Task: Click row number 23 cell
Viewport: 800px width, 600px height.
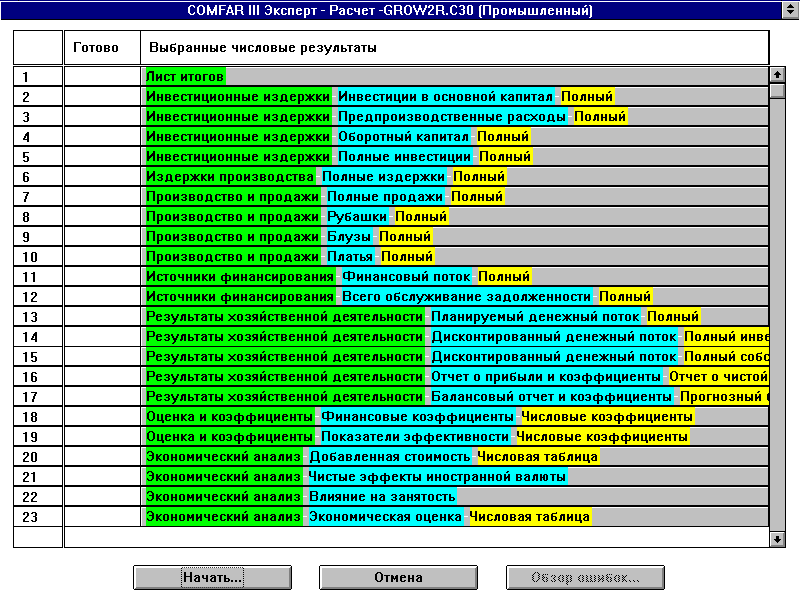Action: point(38,517)
